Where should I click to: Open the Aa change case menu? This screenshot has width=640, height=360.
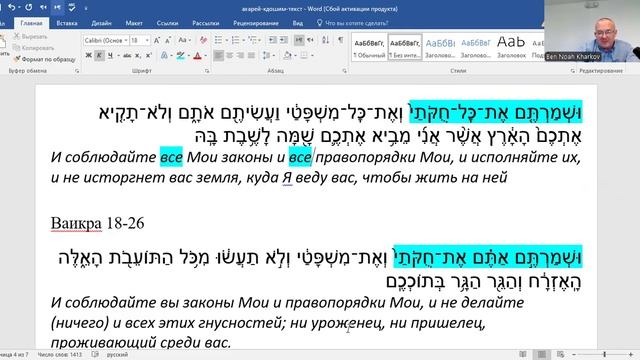[184, 40]
